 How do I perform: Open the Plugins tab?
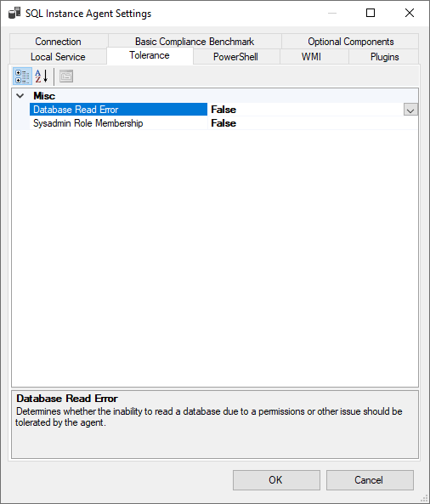click(384, 57)
